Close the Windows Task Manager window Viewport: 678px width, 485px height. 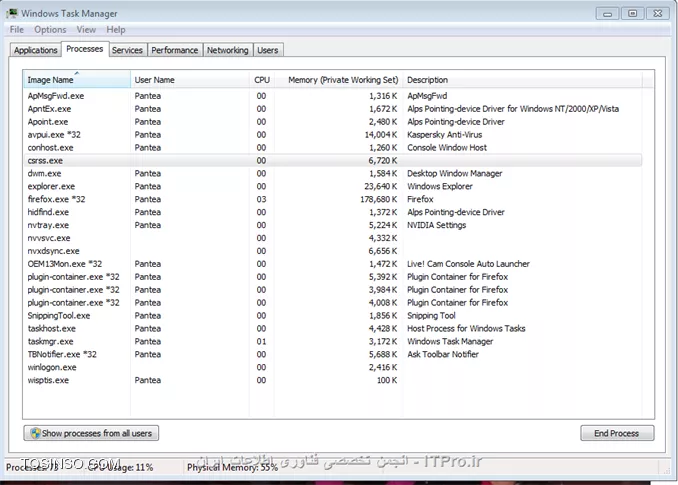click(x=658, y=14)
